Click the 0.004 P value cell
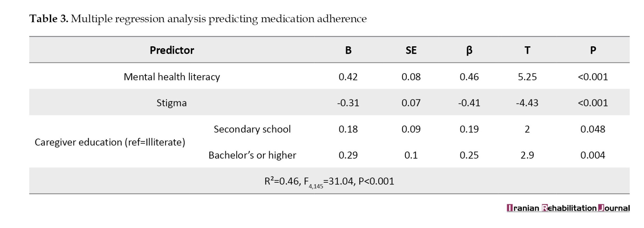This screenshot has height=228, width=644. coord(593,155)
